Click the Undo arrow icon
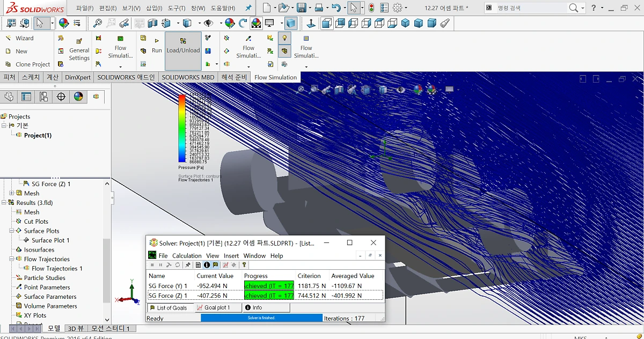Image resolution: width=644 pixels, height=339 pixels. pos(335,8)
